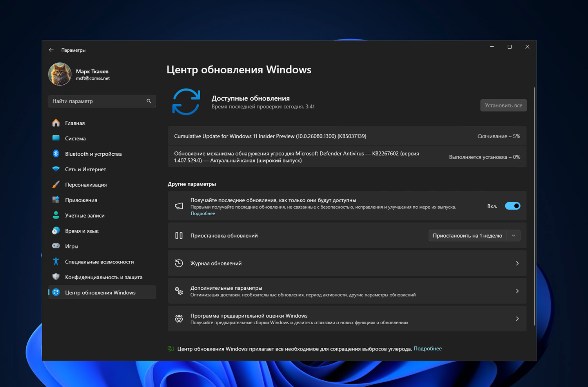588x387 pixels.
Task: Click the Доступные обновления heading
Action: (250, 98)
